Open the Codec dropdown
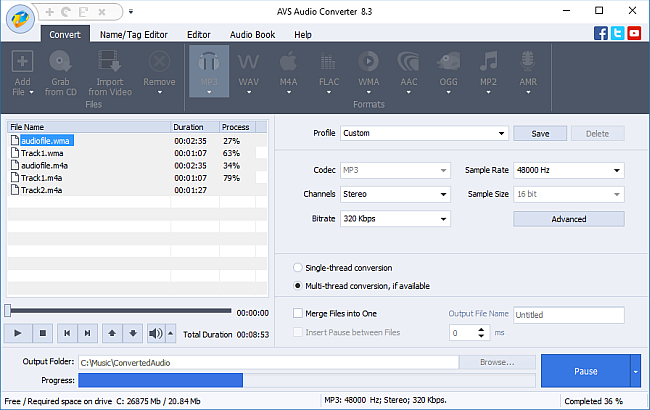The height and width of the screenshot is (410, 650). [395, 170]
